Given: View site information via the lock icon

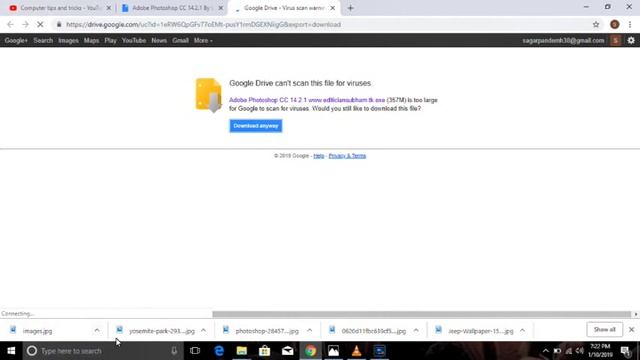Looking at the screenshot, I should (59, 24).
